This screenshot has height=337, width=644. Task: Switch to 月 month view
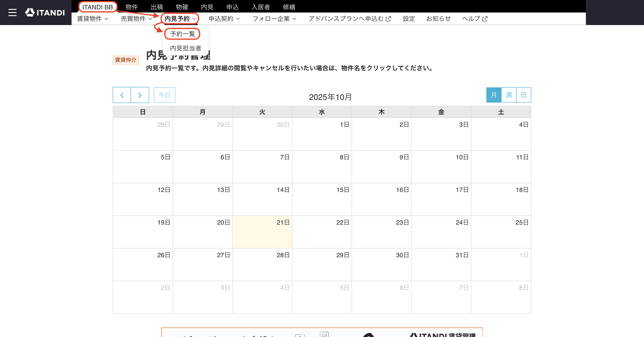point(494,95)
